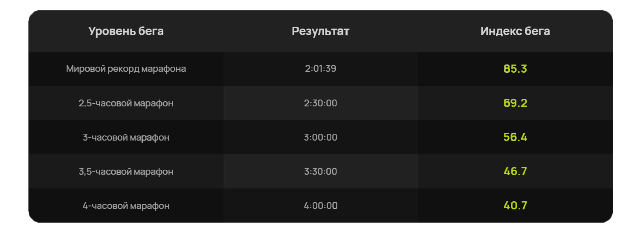Select the "4-часовой марафон" label cell
Image resolution: width=644 pixels, height=235 pixels.
(x=126, y=206)
